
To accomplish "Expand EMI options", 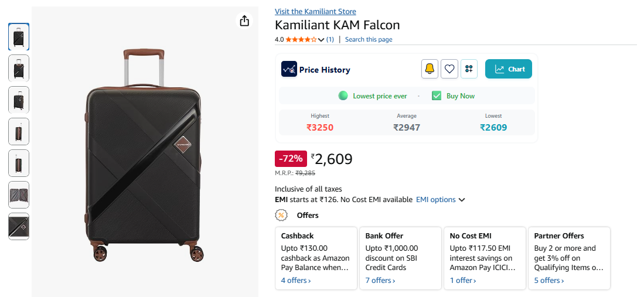I will click(x=440, y=200).
